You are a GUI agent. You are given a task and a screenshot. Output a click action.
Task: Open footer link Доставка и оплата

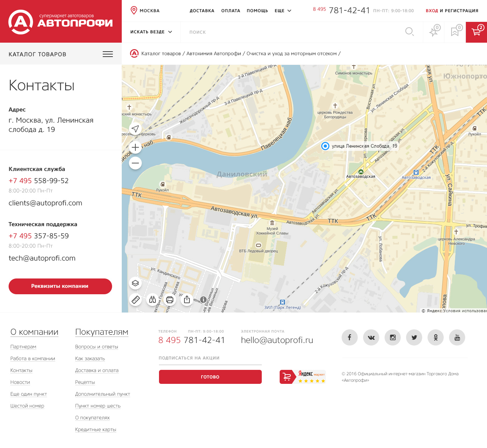tap(97, 370)
